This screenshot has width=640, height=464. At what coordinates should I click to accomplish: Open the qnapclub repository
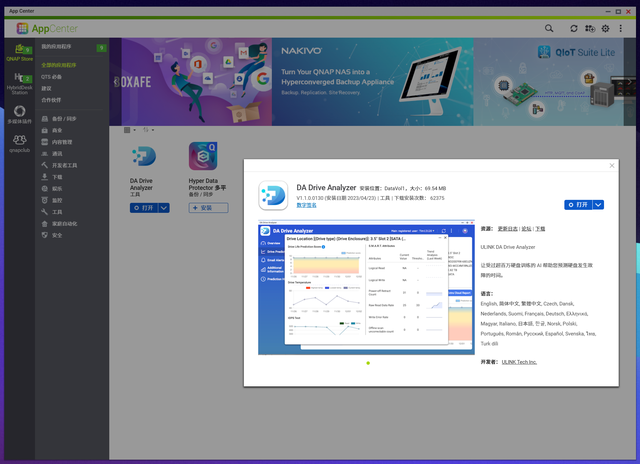[x=20, y=144]
